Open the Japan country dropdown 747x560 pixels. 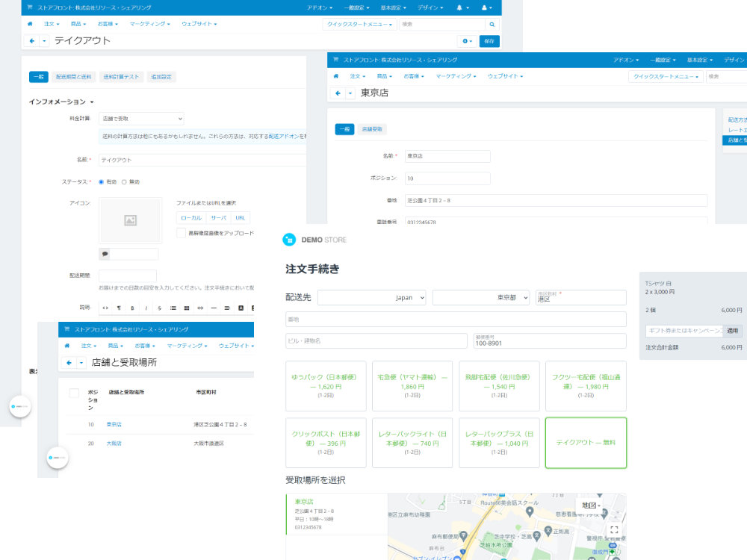(371, 298)
